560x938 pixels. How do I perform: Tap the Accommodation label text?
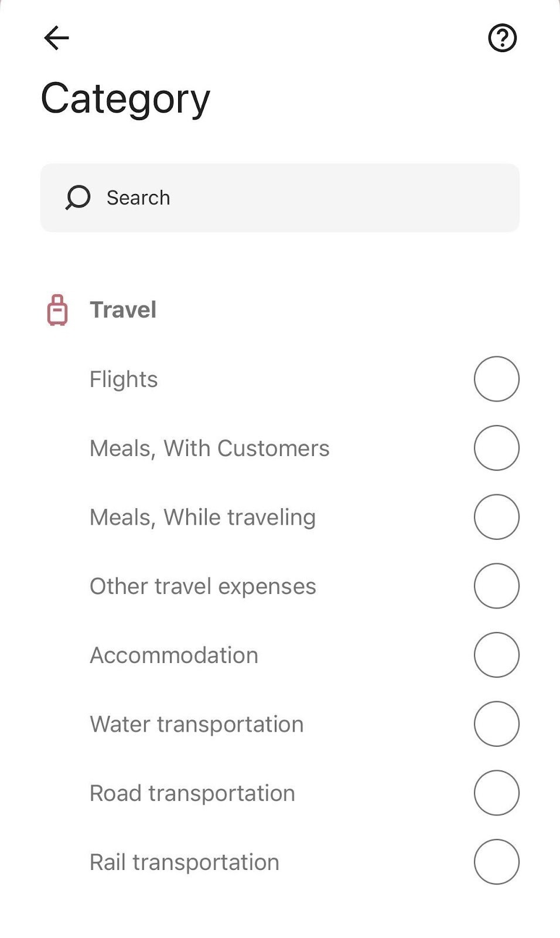coord(174,655)
